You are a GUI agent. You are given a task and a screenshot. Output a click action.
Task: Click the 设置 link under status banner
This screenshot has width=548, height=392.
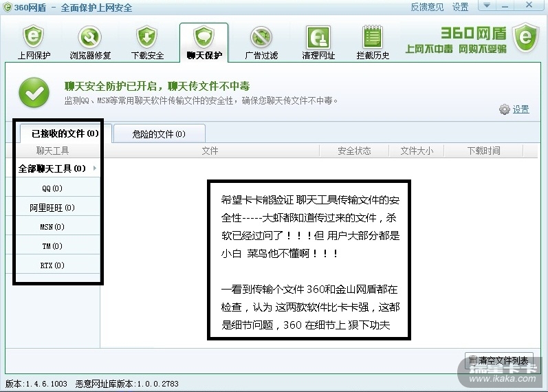click(520, 109)
